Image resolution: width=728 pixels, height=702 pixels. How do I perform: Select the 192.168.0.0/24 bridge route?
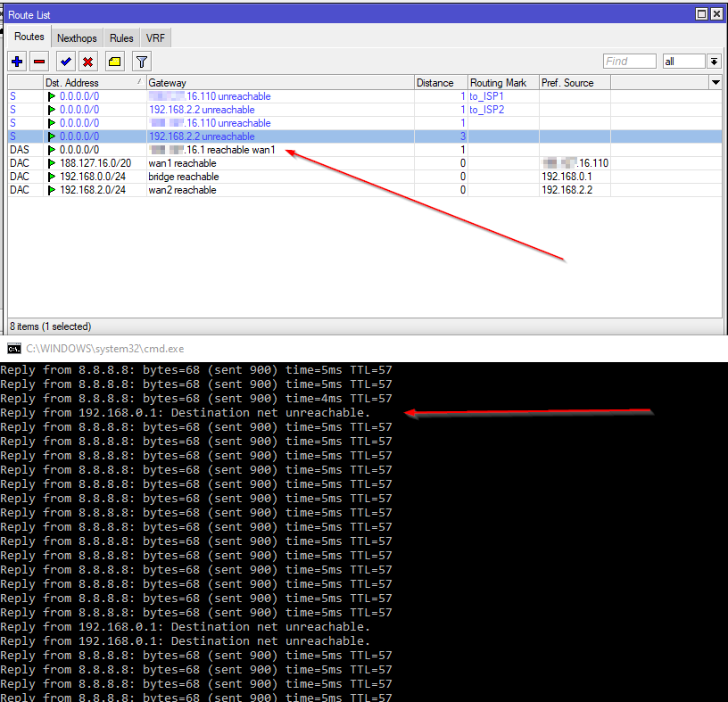(365, 177)
